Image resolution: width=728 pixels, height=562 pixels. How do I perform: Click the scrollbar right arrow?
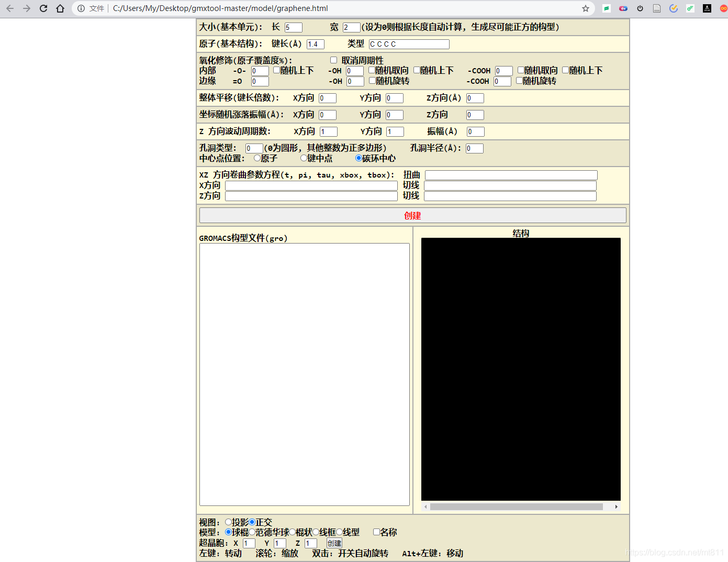click(617, 506)
